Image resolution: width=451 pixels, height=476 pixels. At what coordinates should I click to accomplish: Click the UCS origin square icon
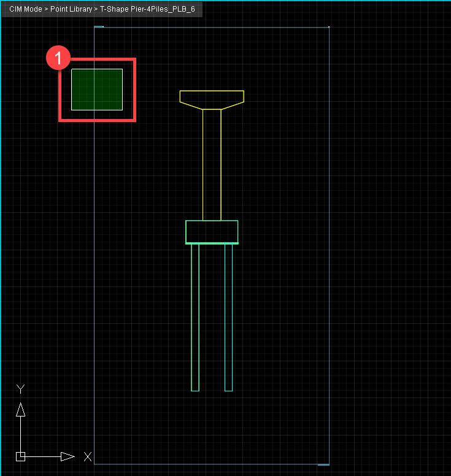(x=20, y=456)
